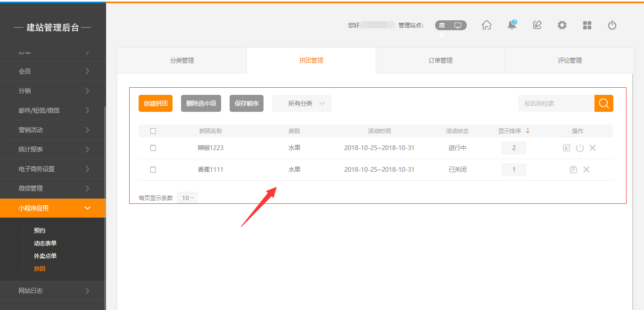Switch to the 分类管理 tab
This screenshot has height=310, width=644.
182,60
